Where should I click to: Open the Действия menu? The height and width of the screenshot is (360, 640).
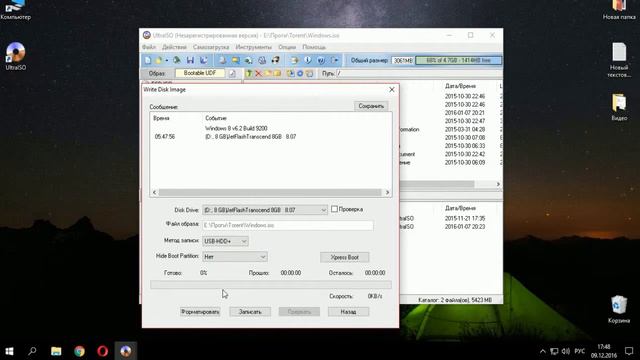(174, 47)
